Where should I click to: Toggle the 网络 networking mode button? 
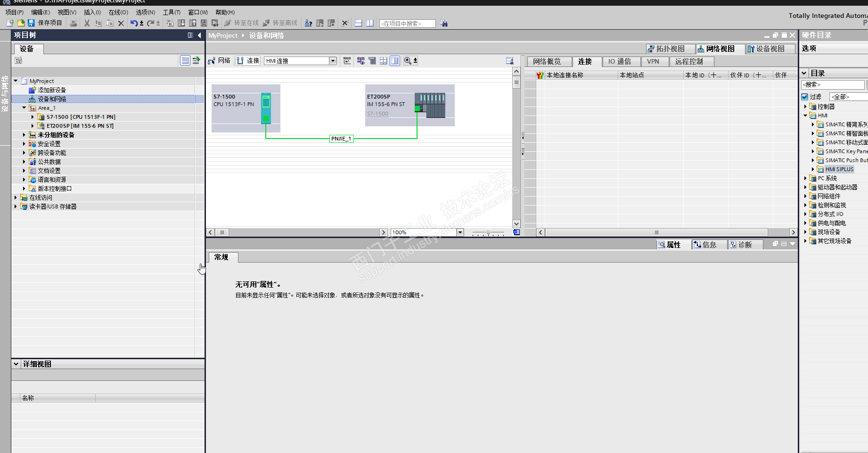219,60
